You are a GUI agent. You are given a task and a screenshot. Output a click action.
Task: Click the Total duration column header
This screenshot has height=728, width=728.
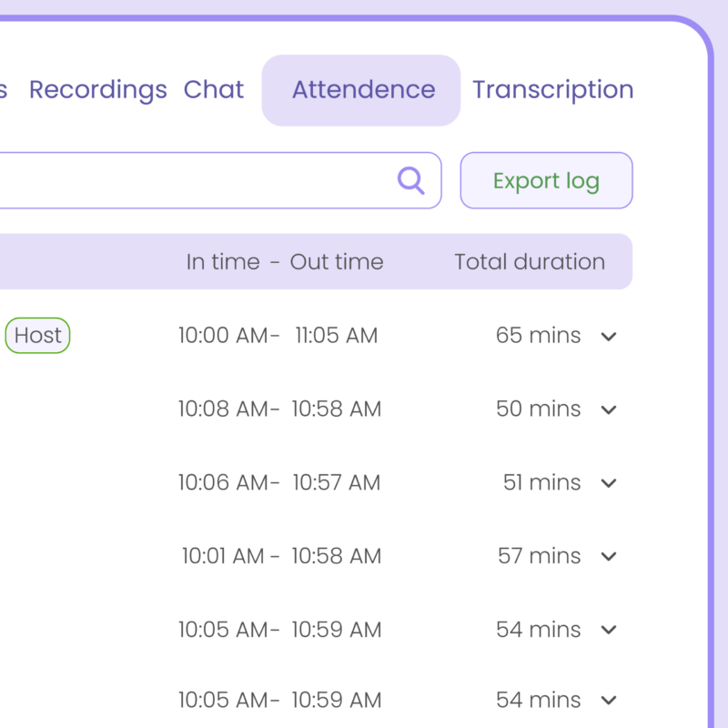pos(530,262)
